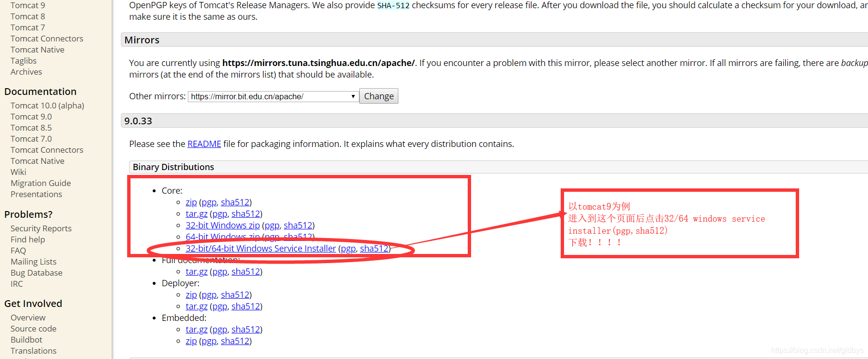Image resolution: width=868 pixels, height=359 pixels.
Task: Click the Change mirror button
Action: [x=379, y=96]
